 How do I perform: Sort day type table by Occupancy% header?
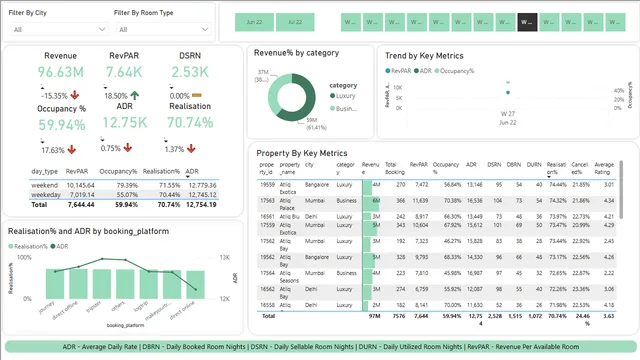(118, 171)
